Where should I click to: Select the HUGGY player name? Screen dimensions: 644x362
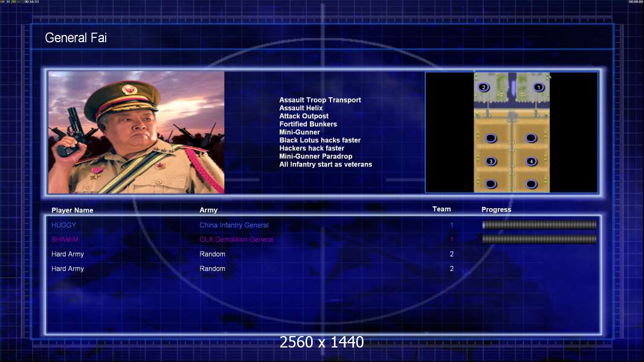(x=63, y=225)
